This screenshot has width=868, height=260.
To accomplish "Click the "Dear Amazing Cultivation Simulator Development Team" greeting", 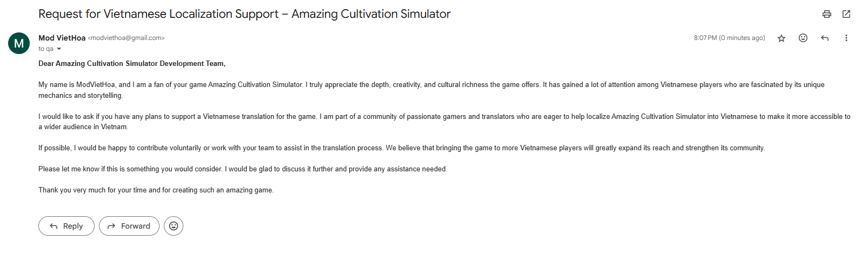I will (132, 63).
